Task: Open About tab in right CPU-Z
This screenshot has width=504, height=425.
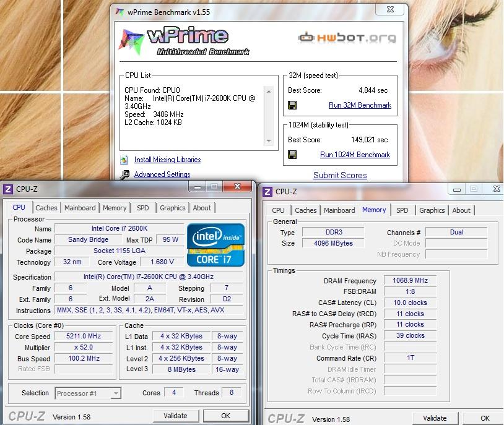Action: (461, 210)
